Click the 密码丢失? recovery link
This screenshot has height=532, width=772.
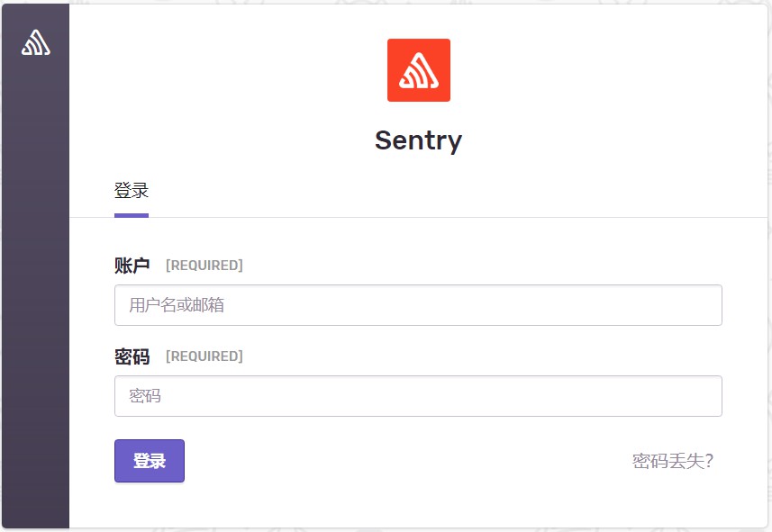pyautogui.click(x=670, y=460)
